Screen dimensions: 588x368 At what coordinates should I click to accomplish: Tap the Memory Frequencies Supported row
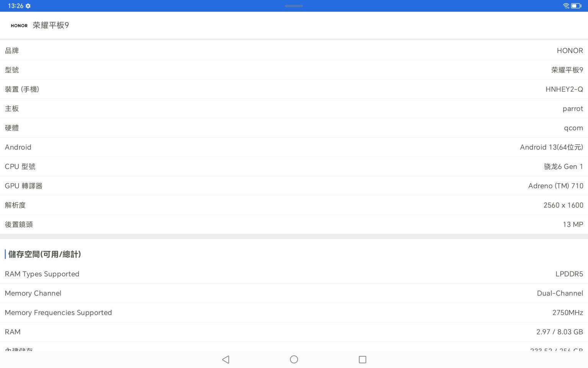click(294, 312)
